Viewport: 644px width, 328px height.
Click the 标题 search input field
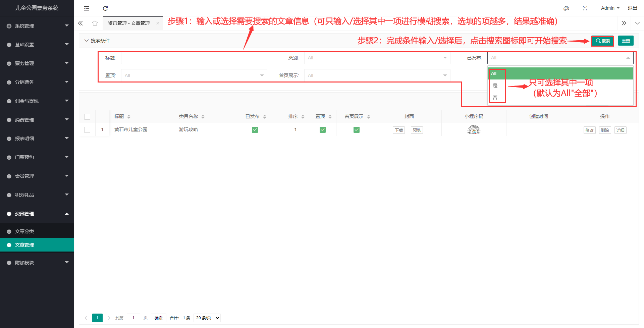194,58
